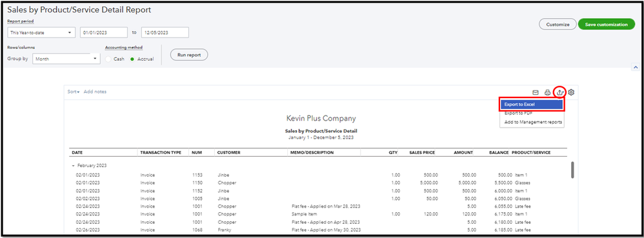Collapse the February 2023 group
This screenshot has width=644, height=238.
click(74, 166)
